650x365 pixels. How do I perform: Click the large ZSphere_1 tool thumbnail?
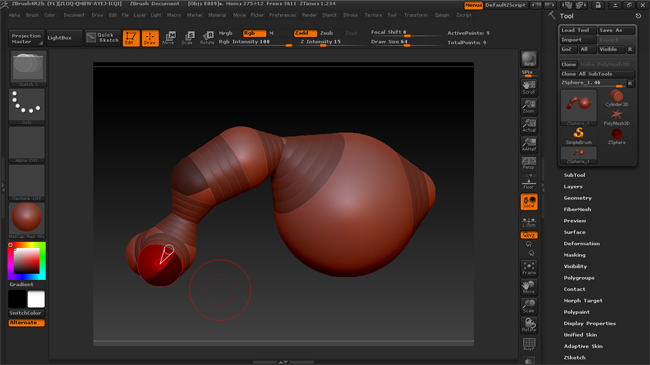[579, 107]
